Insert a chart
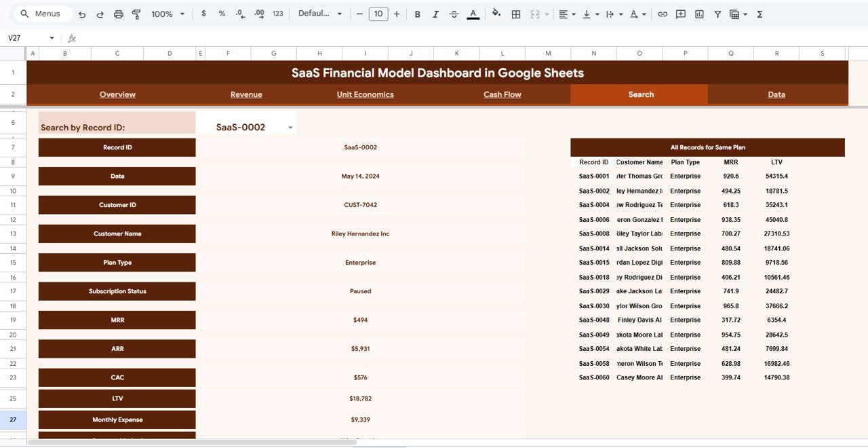868x448 pixels. click(698, 13)
